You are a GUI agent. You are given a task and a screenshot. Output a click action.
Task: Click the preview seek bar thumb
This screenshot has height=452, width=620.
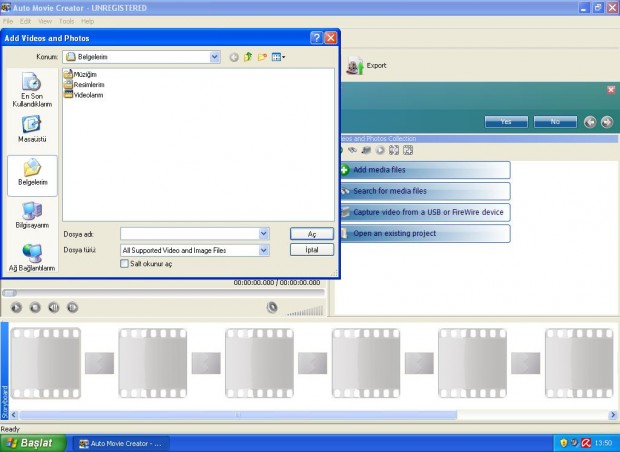(9, 293)
